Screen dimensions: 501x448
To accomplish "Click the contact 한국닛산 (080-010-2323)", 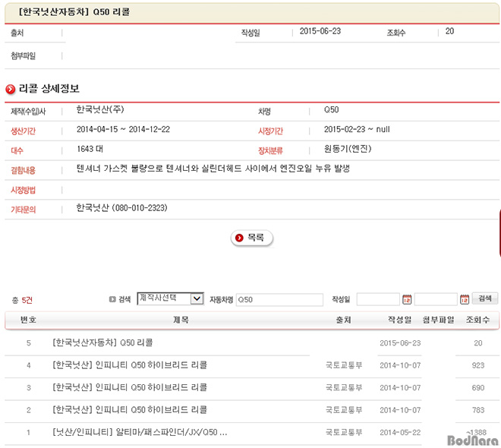I will [121, 208].
